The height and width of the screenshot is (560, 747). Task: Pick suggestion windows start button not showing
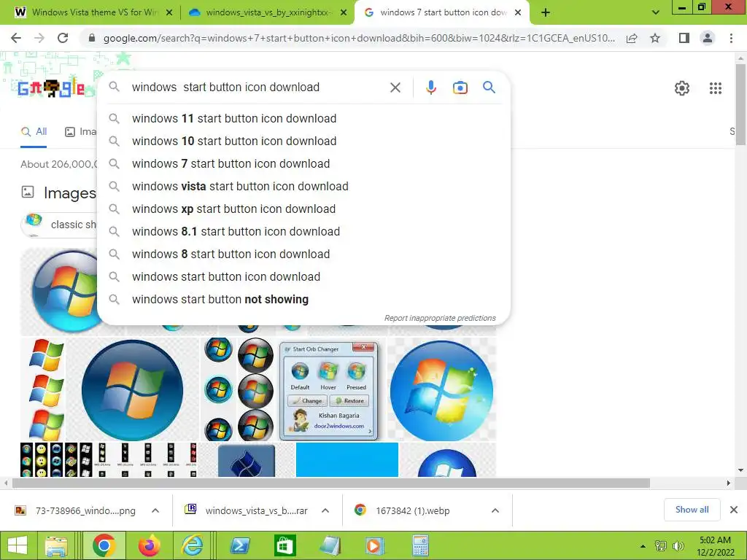(303, 300)
